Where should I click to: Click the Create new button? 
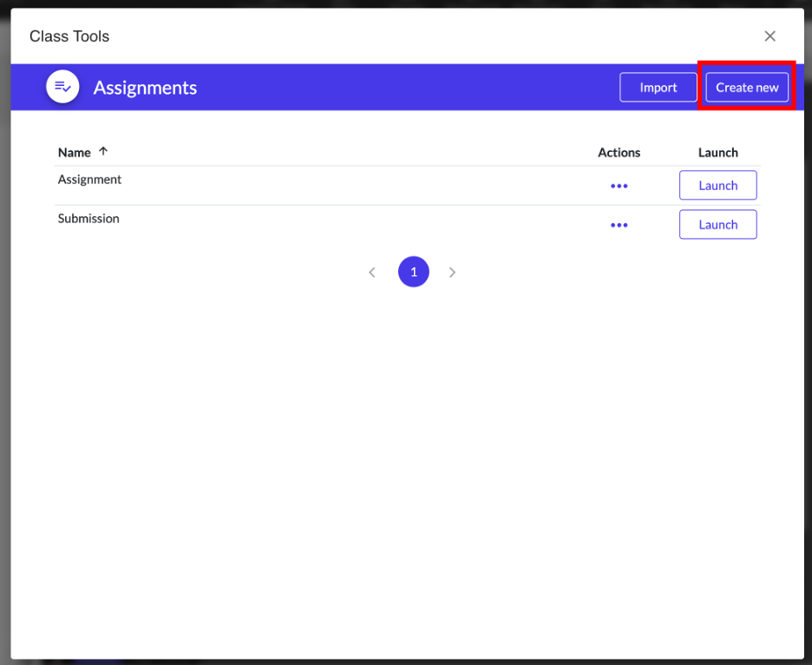(747, 88)
